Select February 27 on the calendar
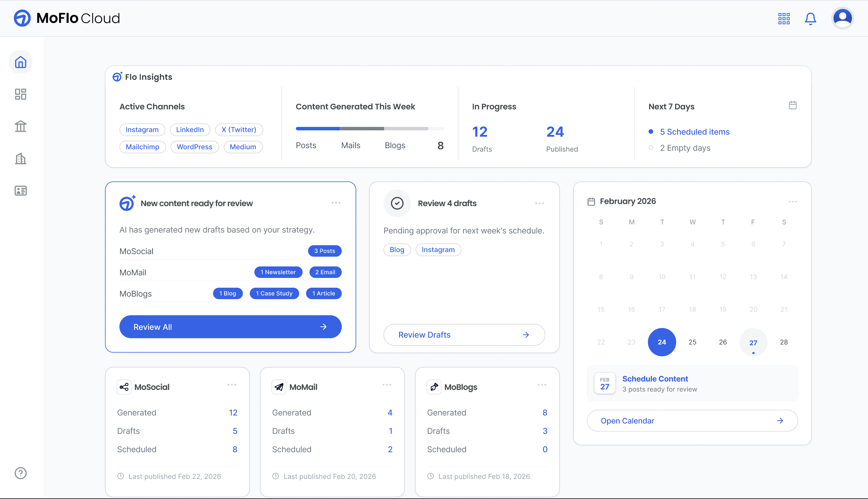Image resolution: width=868 pixels, height=499 pixels. [x=753, y=342]
